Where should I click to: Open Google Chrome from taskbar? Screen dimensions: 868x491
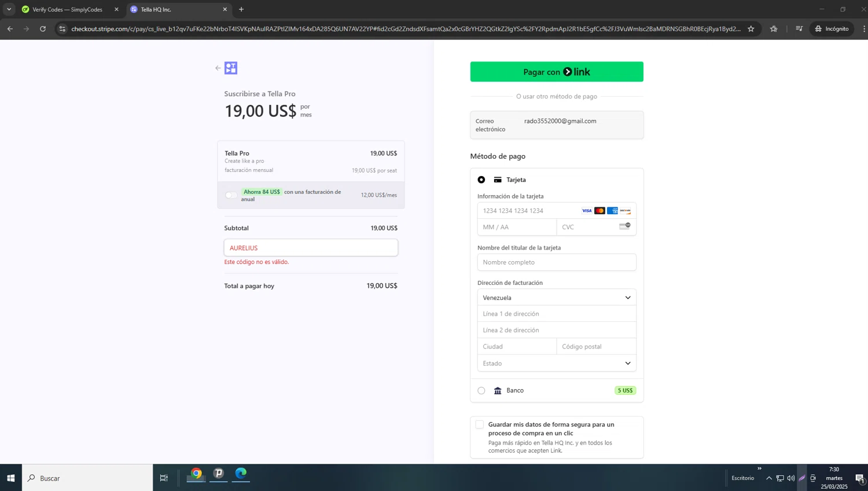196,474
